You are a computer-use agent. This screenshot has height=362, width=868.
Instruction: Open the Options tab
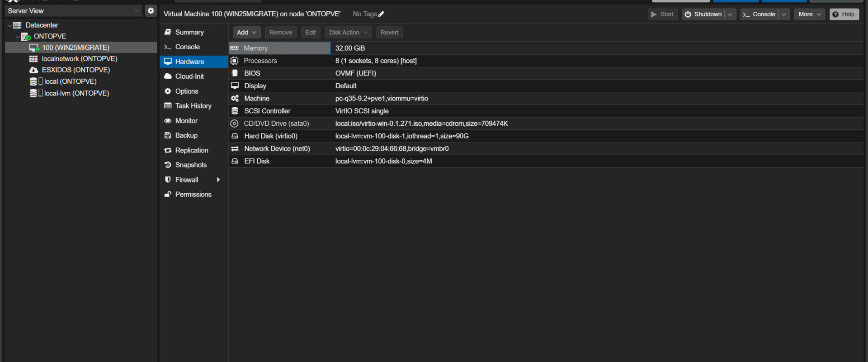[194, 91]
